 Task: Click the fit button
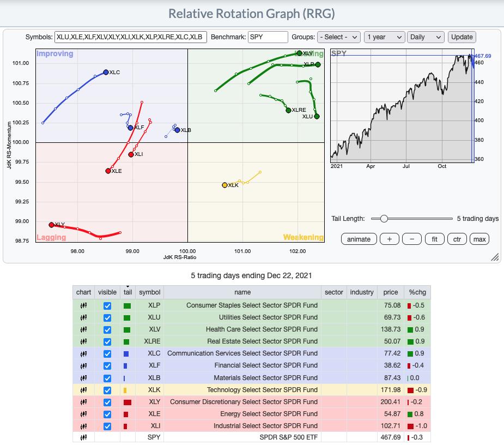pyautogui.click(x=434, y=239)
